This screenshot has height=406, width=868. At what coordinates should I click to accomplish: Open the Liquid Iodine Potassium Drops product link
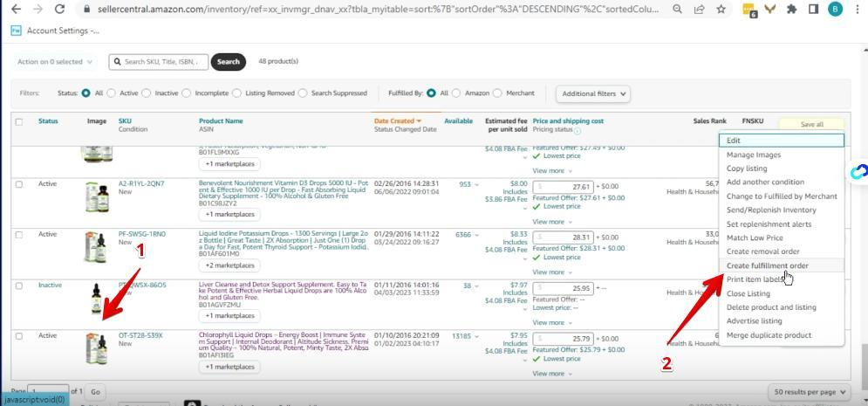point(283,242)
